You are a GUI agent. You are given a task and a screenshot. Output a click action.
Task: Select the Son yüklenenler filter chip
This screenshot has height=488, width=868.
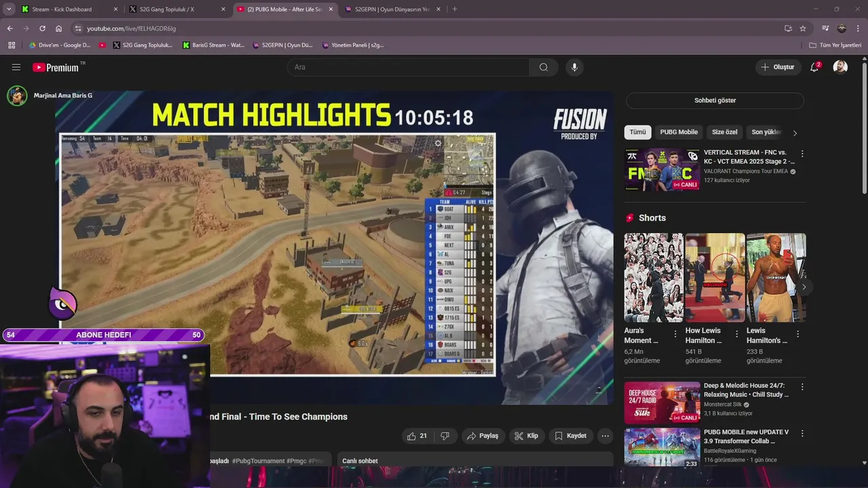pyautogui.click(x=766, y=132)
